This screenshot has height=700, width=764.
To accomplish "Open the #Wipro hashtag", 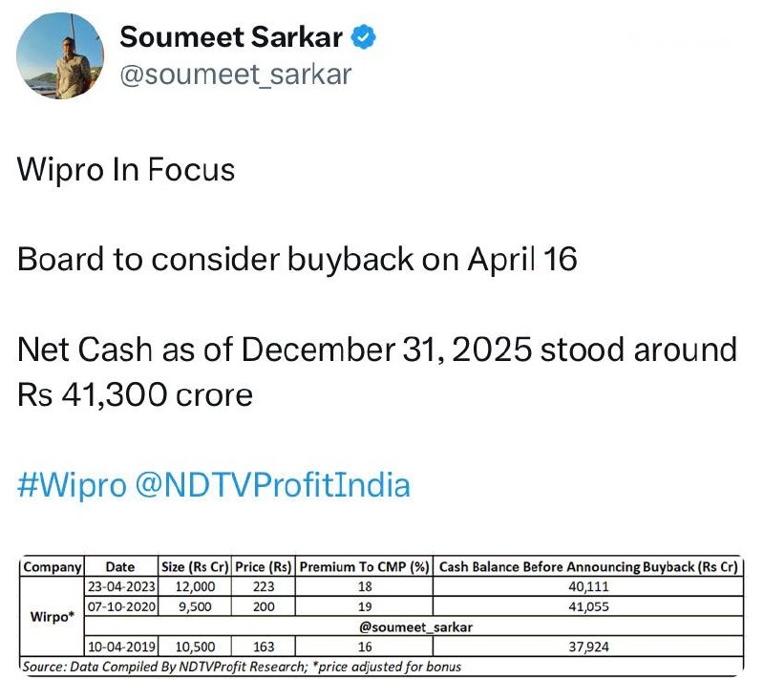I will 72,485.
